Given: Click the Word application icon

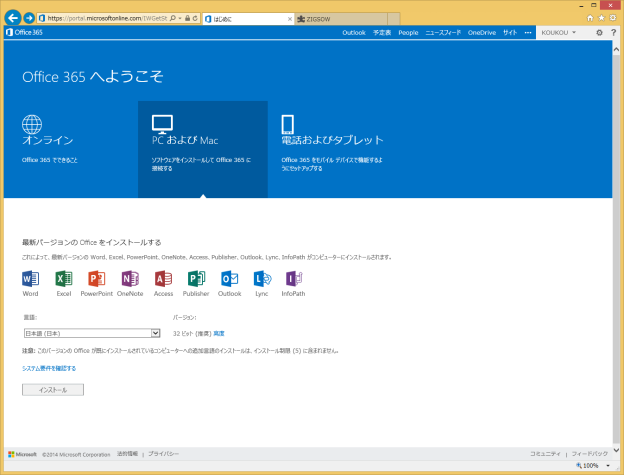Looking at the screenshot, I should 30,278.
